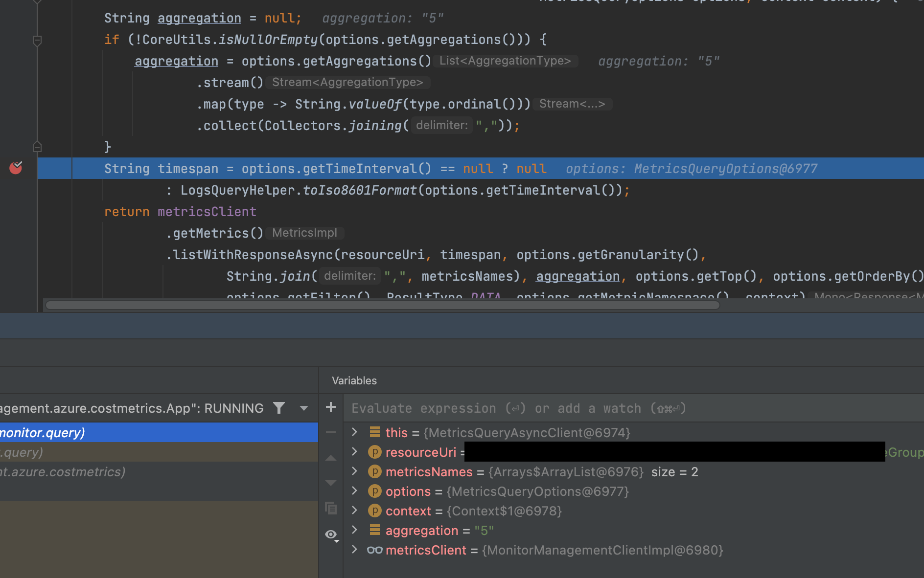Move watch down with arrow icon
924x578 pixels.
click(331, 483)
